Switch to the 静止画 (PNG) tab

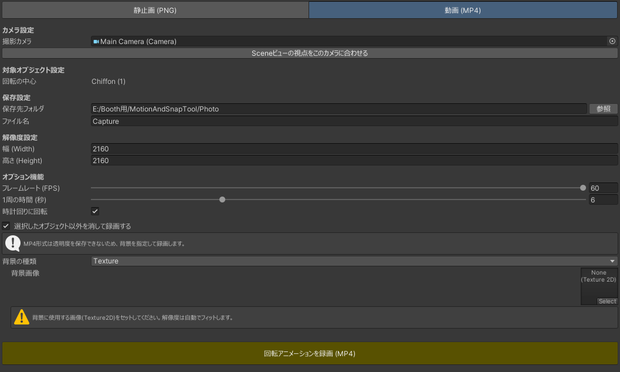pos(155,10)
